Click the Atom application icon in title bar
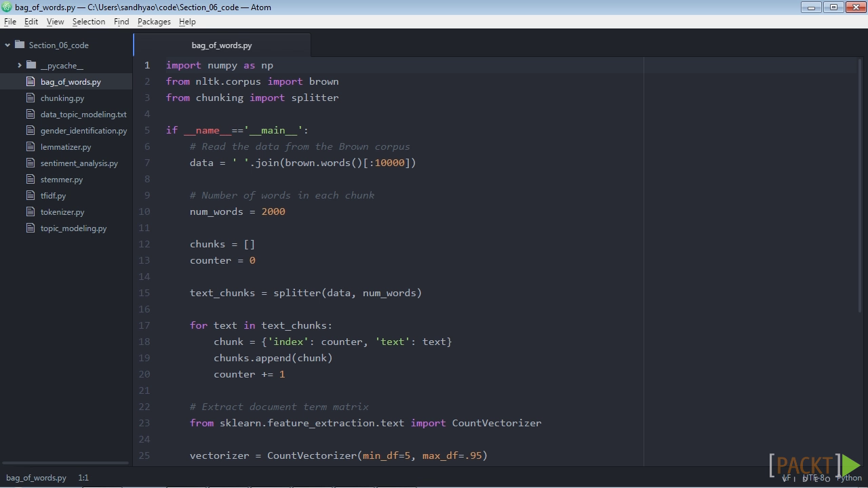 (x=7, y=7)
